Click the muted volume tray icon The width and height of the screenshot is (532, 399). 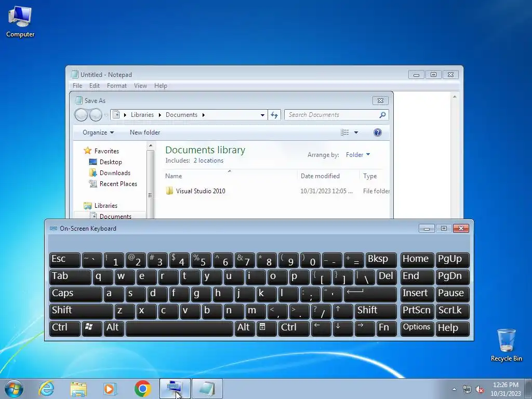tap(480, 389)
